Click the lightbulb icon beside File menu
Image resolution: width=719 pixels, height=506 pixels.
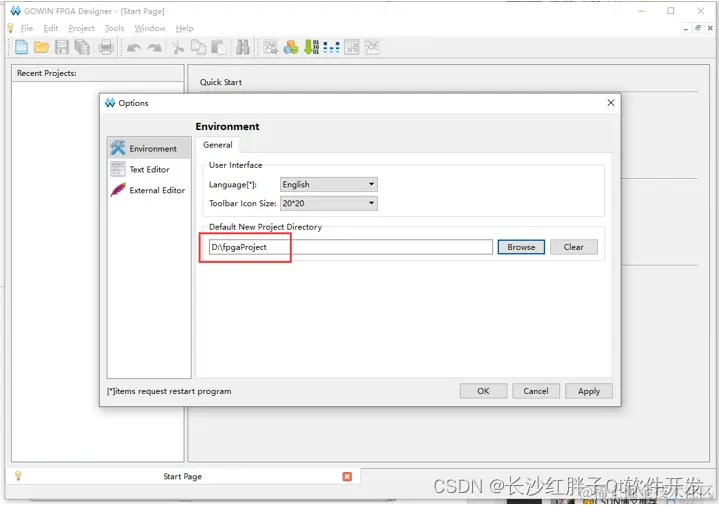[11, 28]
